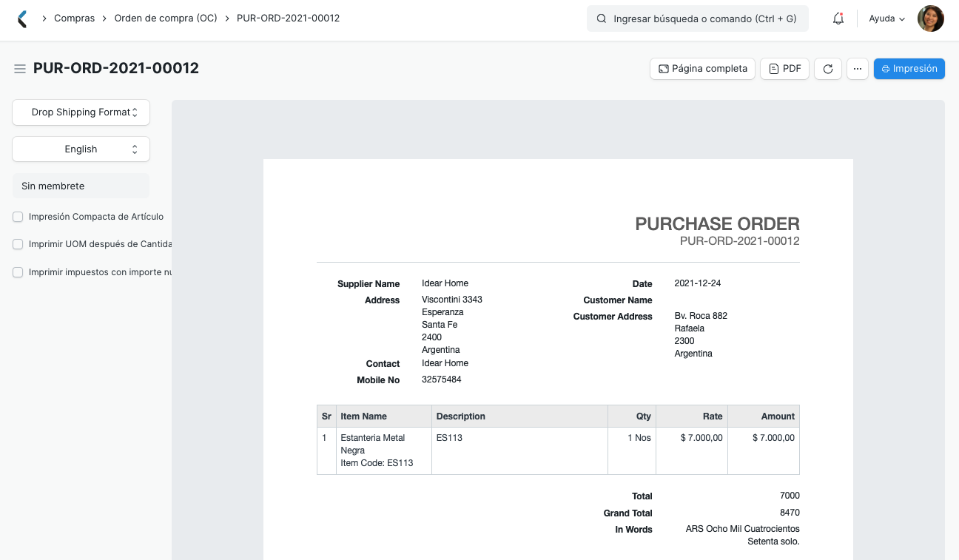Click the user avatar photo
This screenshot has width=959, height=560.
930,18
